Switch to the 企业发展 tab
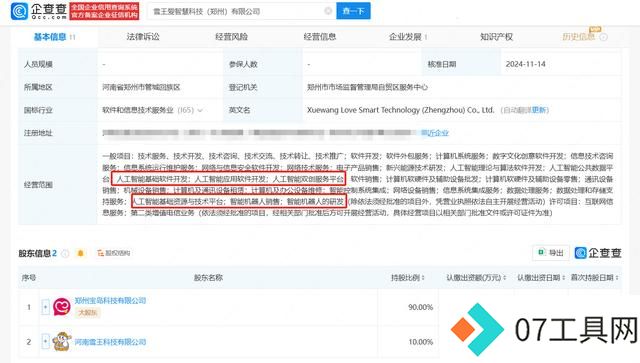This screenshot has height=363, width=640. coord(405,37)
